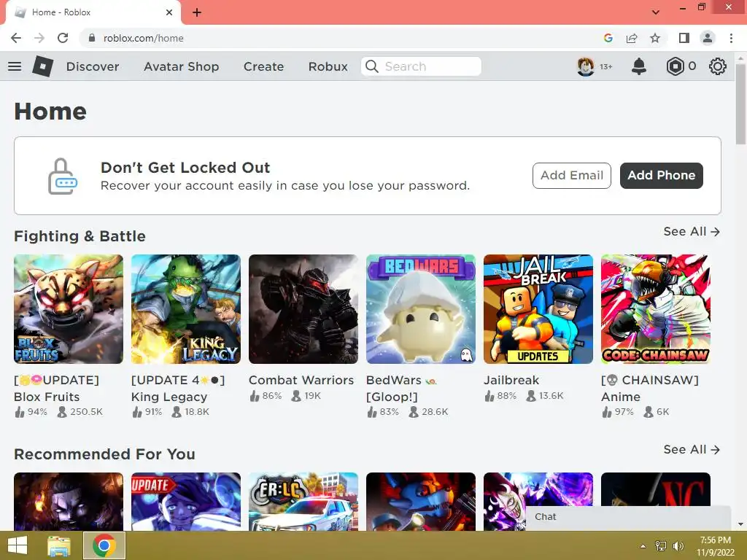Open the Combat Warriors thumbnail

click(x=303, y=309)
